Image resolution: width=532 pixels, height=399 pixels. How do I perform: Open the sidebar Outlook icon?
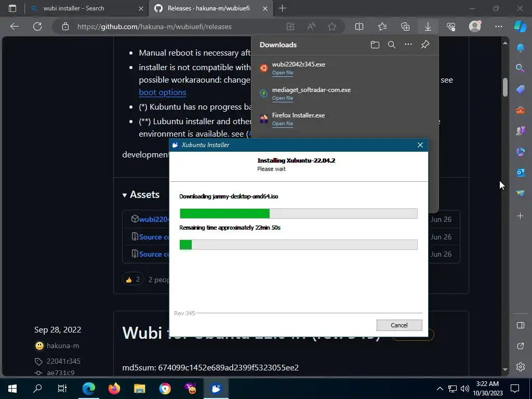click(x=521, y=172)
